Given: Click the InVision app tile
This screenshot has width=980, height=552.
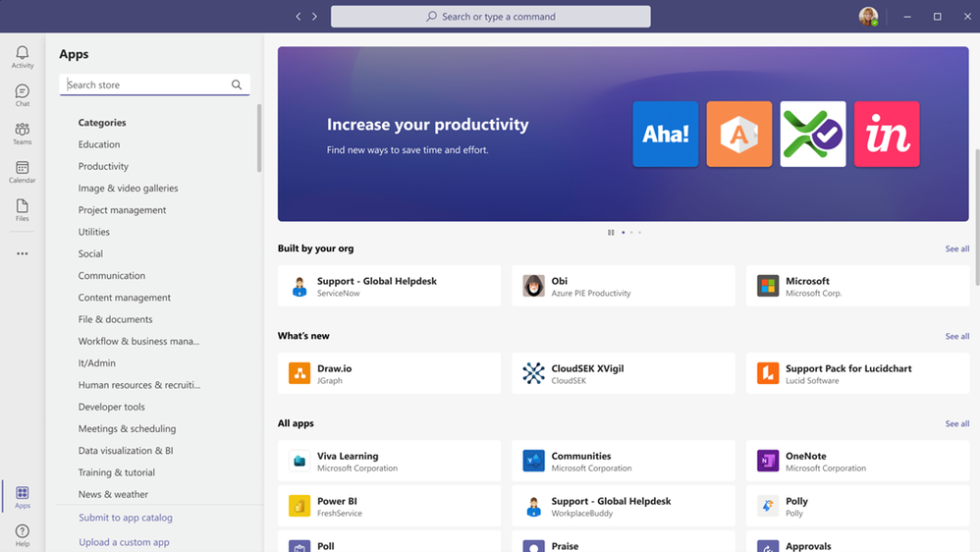Looking at the screenshot, I should [887, 134].
